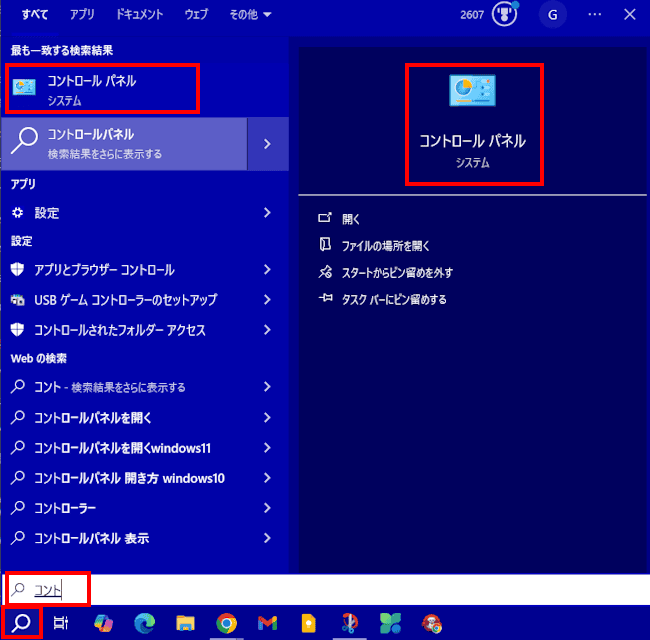This screenshot has width=650, height=640.
Task: Open Task View on the taskbar
Action: click(61, 623)
